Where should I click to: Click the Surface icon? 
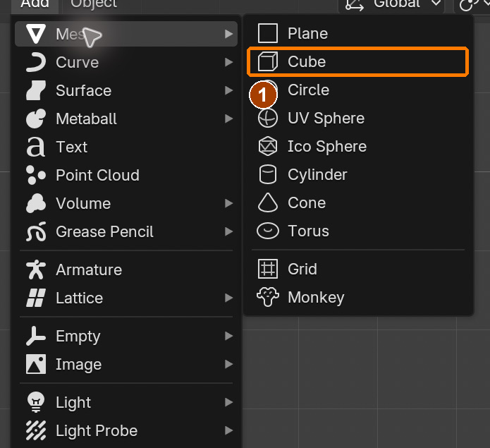(36, 90)
